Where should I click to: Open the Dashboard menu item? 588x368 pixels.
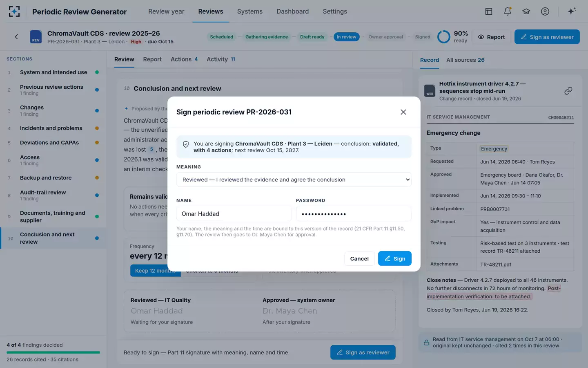coord(293,11)
